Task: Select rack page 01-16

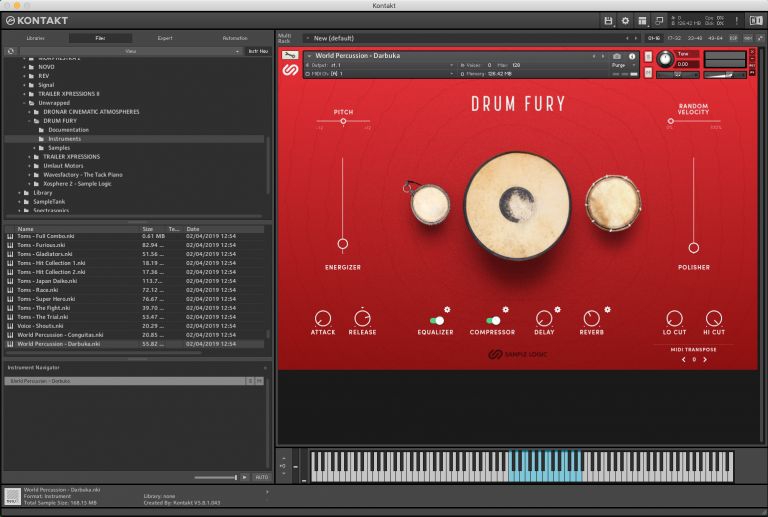Action: tap(654, 38)
